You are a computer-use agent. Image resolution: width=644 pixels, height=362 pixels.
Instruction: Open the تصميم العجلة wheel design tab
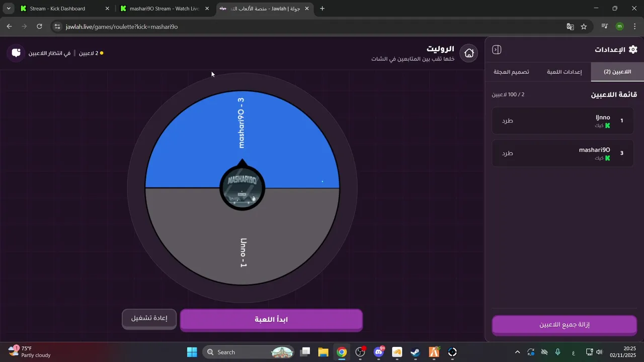511,72
